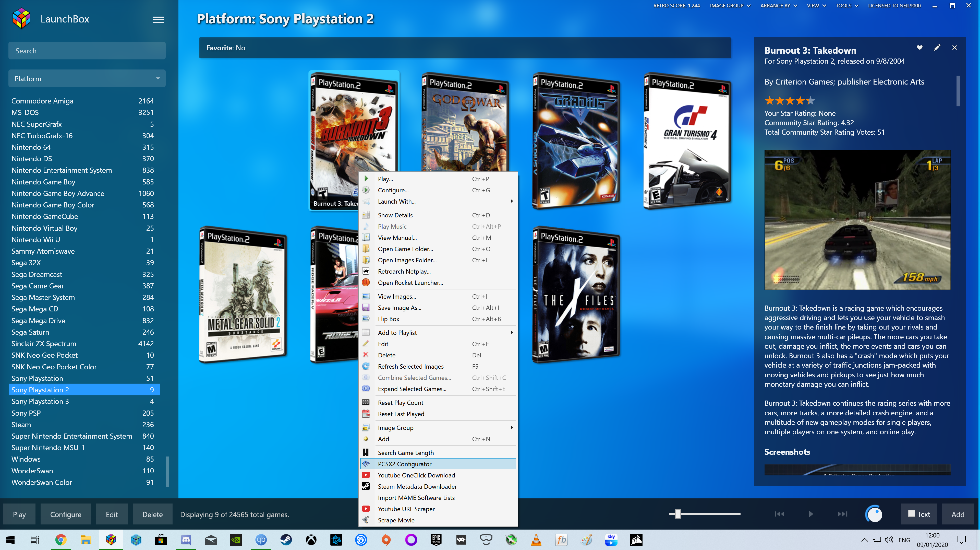Open the Platform dropdown in the sidebar

pyautogui.click(x=87, y=78)
